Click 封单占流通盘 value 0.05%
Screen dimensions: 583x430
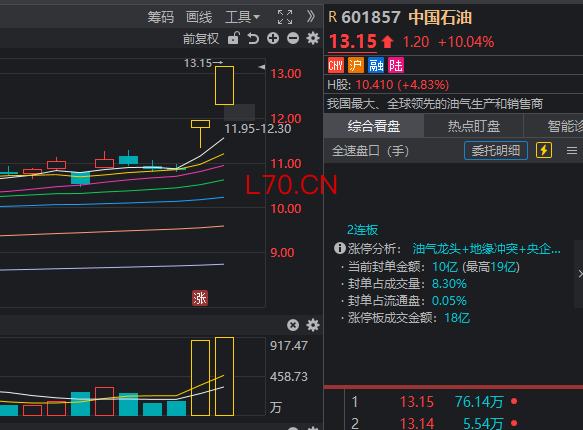[x=449, y=301]
